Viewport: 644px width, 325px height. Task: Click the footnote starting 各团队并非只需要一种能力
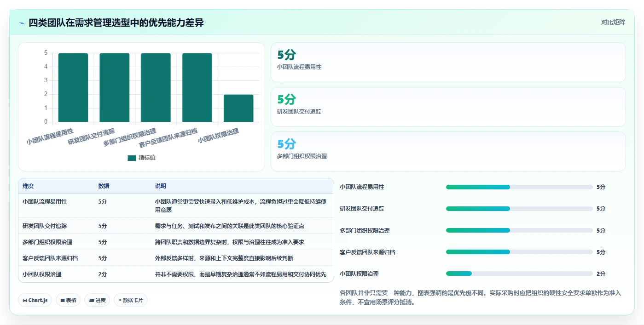pyautogui.click(x=481, y=297)
